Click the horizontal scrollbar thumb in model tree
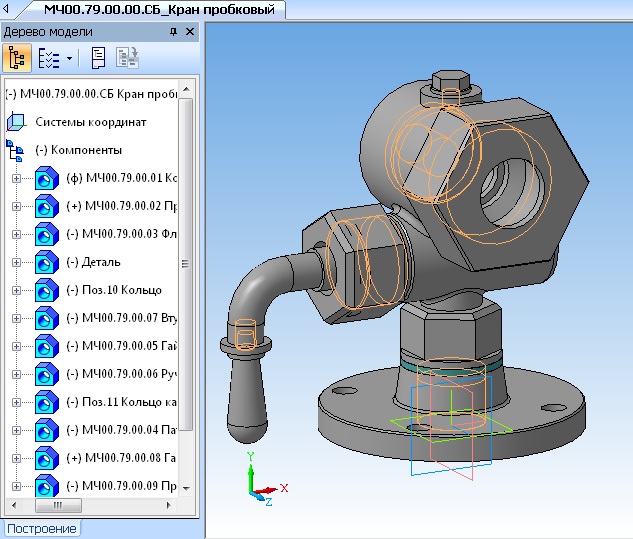This screenshot has width=633, height=539. click(60, 507)
